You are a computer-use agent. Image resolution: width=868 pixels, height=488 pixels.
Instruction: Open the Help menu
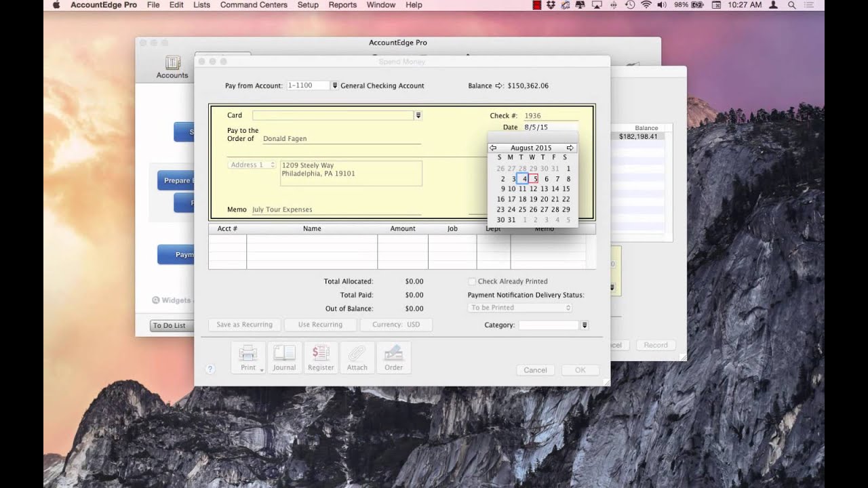[x=414, y=5]
